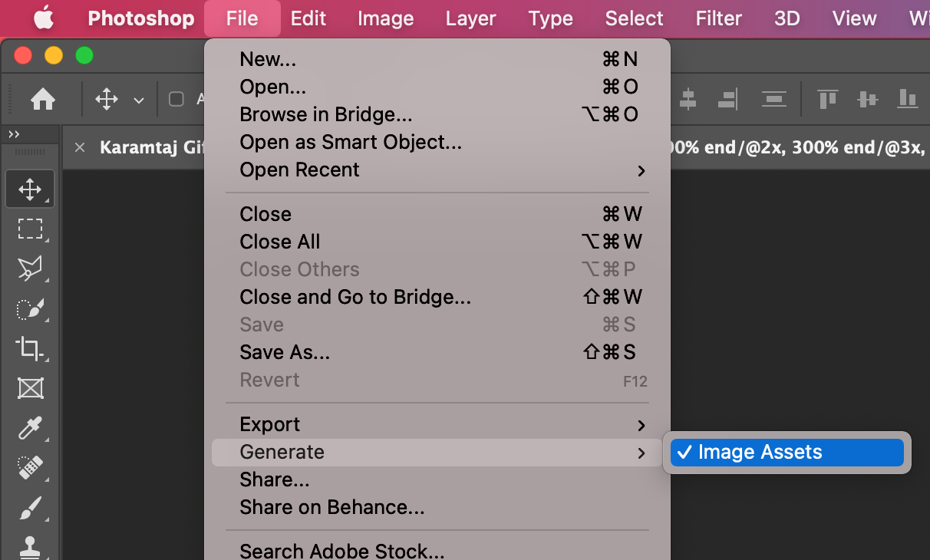Select the Spot Healing Brush tool
Image resolution: width=930 pixels, height=560 pixels.
click(30, 468)
